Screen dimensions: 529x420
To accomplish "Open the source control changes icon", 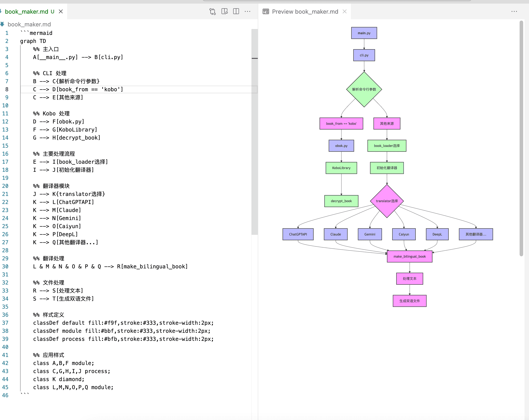I will click(213, 12).
